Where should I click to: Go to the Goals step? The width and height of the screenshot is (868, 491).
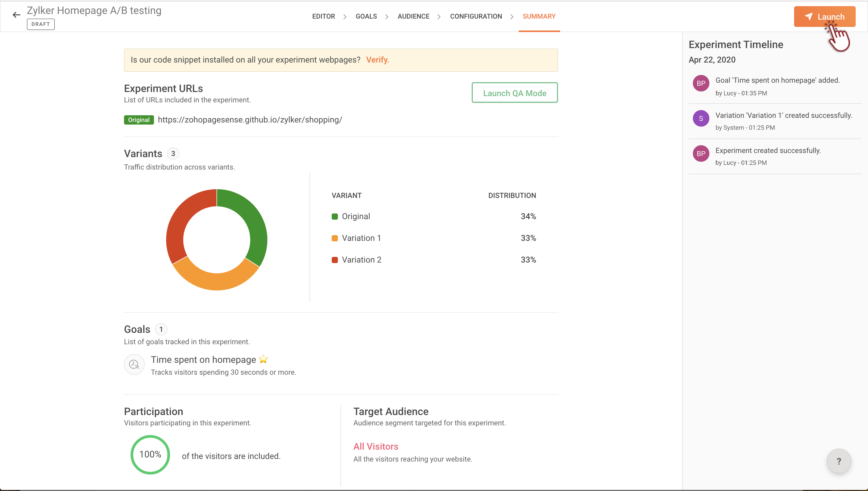[366, 16]
